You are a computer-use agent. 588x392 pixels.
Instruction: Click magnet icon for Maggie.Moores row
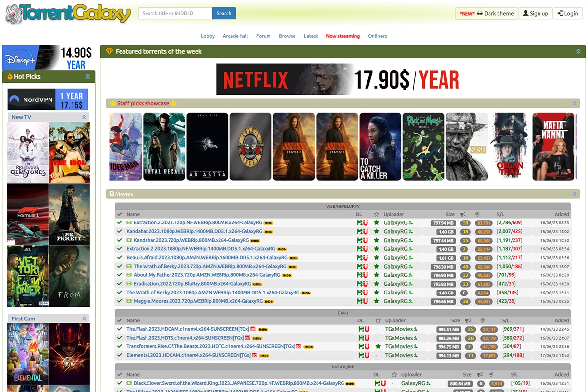coord(366,301)
